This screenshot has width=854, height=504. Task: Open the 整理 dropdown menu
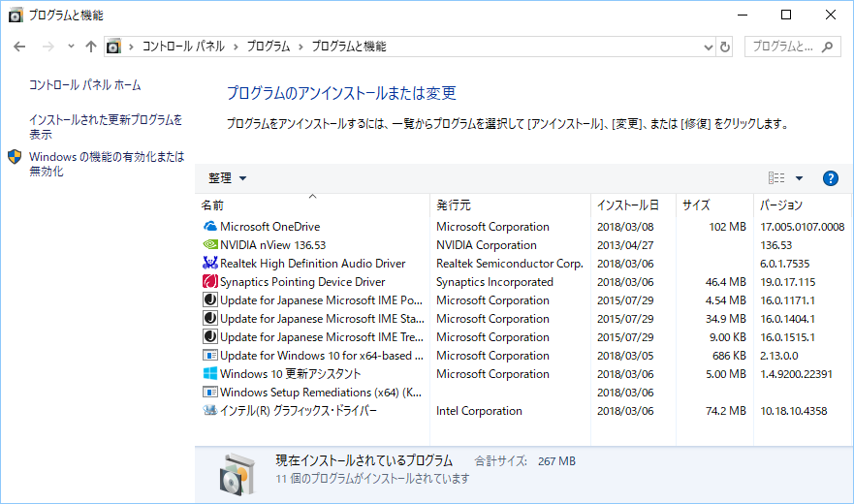(228, 178)
